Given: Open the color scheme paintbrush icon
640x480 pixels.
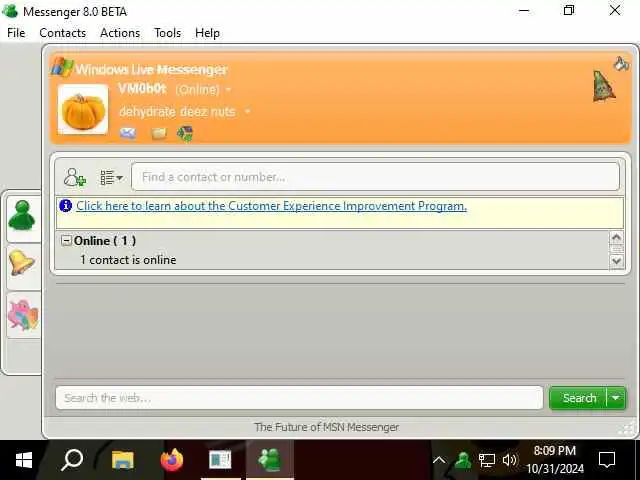Looking at the screenshot, I should click(x=621, y=64).
